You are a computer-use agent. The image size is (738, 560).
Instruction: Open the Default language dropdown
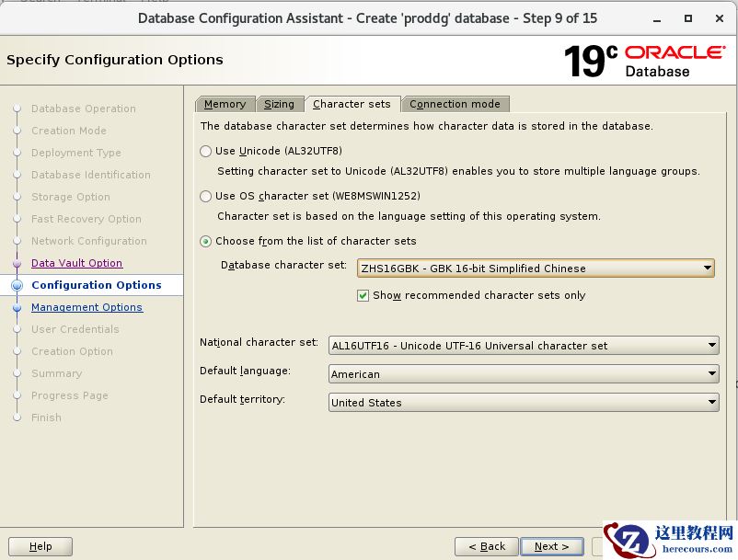click(x=524, y=374)
